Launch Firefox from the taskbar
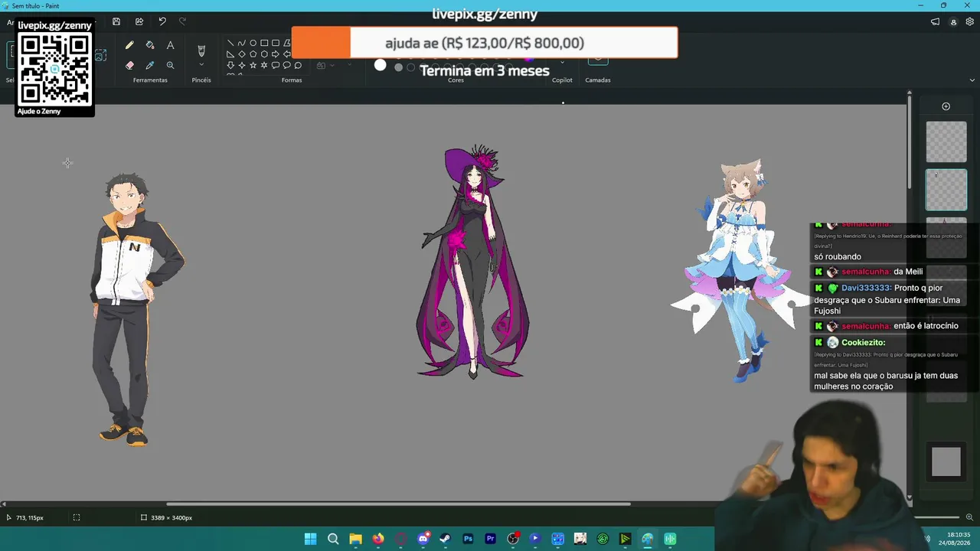The width and height of the screenshot is (980, 551). (378, 539)
